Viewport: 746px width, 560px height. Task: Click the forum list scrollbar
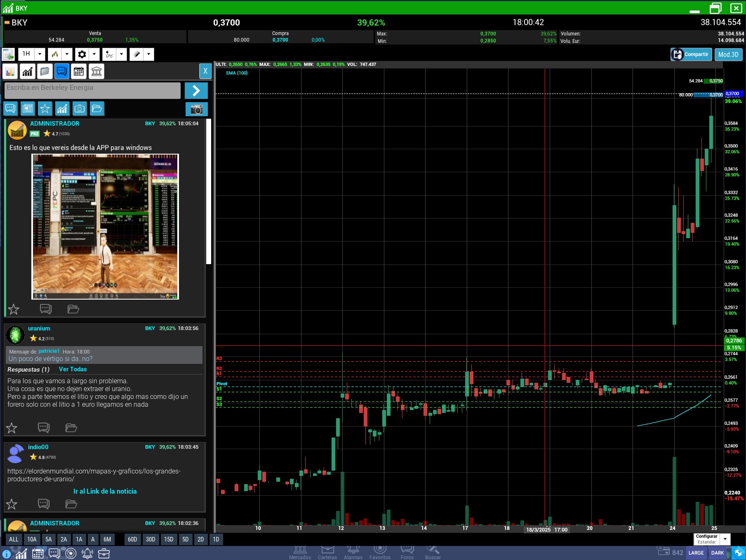tap(209, 192)
